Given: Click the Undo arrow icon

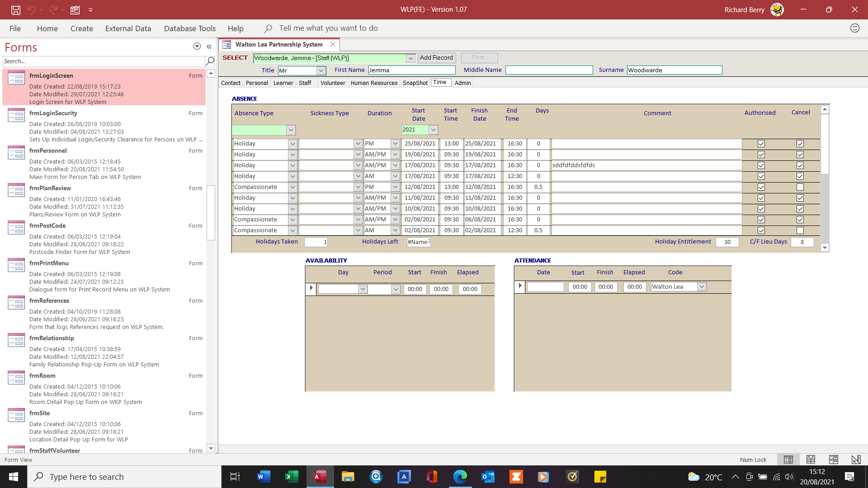Looking at the screenshot, I should point(31,9).
